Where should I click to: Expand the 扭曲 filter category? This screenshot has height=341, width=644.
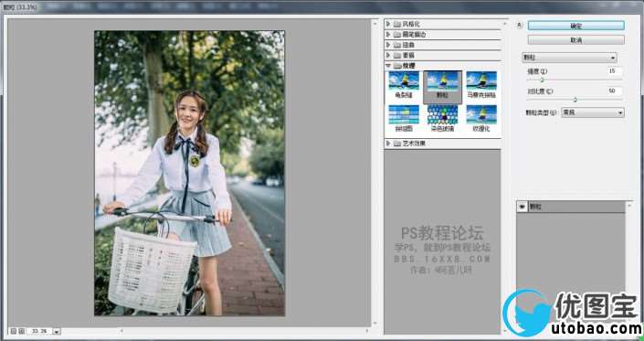[388, 45]
